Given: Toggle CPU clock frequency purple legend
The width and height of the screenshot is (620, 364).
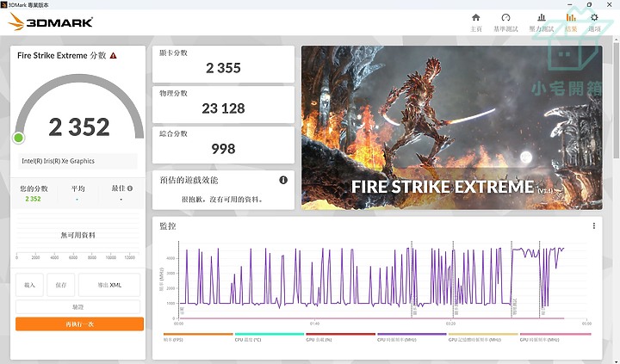Looking at the screenshot, I should (412, 337).
